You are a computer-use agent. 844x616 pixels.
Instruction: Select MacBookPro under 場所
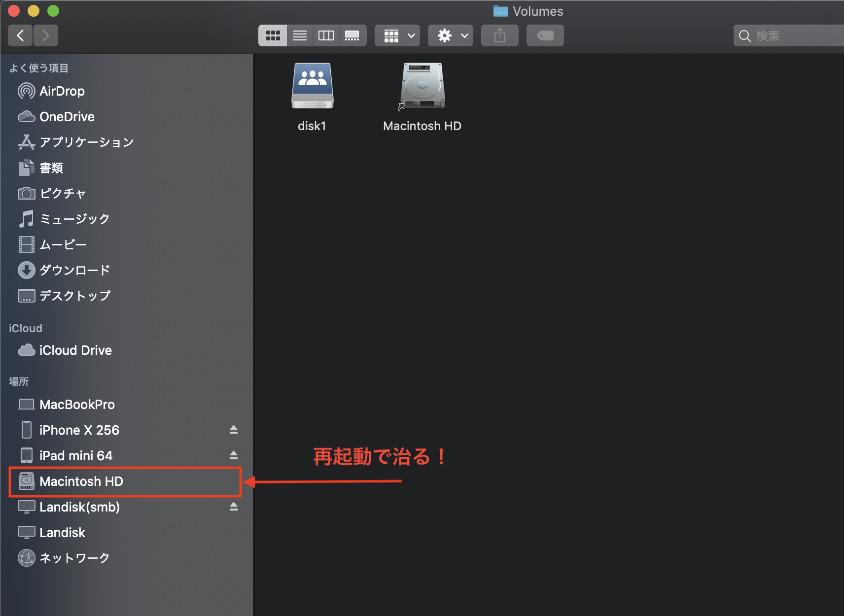pyautogui.click(x=127, y=405)
